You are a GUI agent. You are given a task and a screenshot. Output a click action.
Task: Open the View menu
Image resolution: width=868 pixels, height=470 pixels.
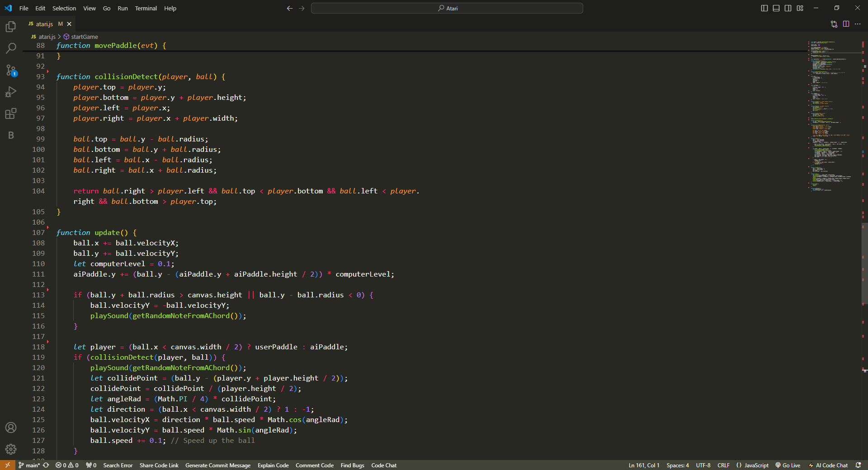90,8
